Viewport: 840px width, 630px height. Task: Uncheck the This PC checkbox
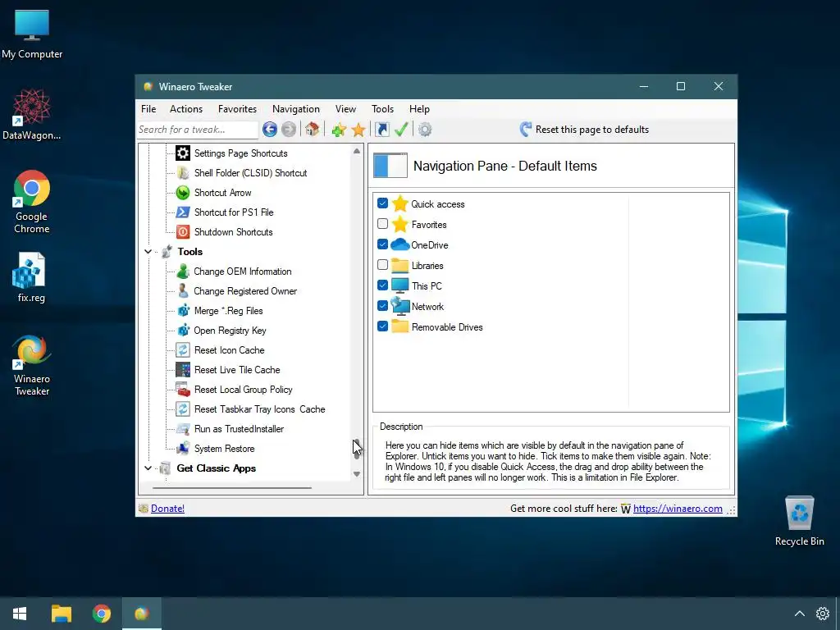pos(382,285)
